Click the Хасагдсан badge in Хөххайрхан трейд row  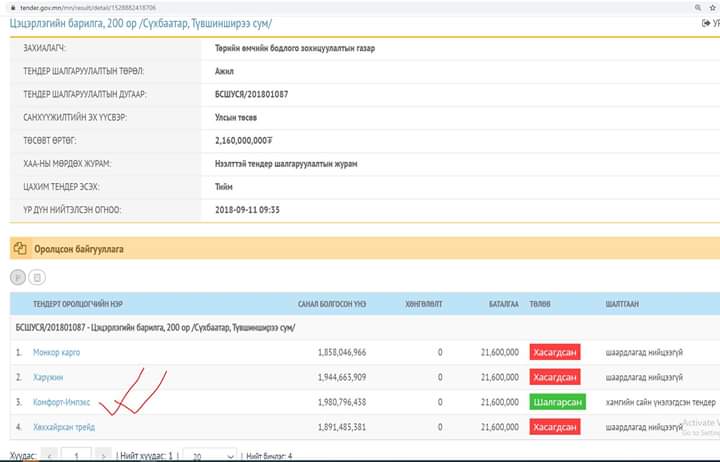click(555, 427)
